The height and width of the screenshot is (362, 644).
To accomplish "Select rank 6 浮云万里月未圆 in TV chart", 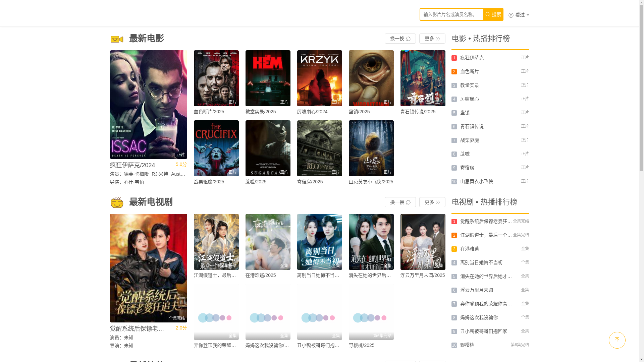I will pyautogui.click(x=490, y=290).
